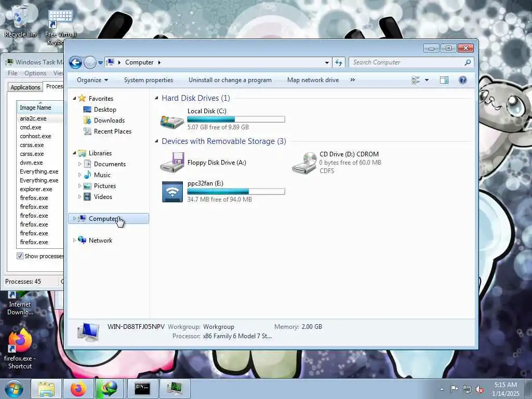
Task: Collapse the Libraries tree group
Action: (x=75, y=153)
